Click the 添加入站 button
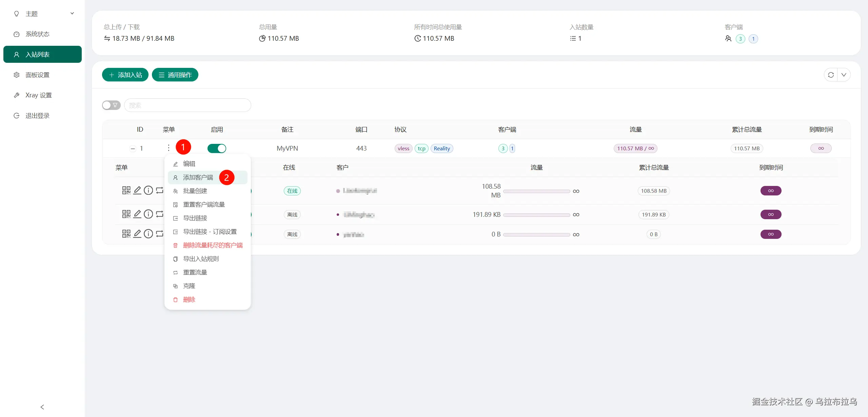The height and width of the screenshot is (417, 868). pyautogui.click(x=125, y=75)
